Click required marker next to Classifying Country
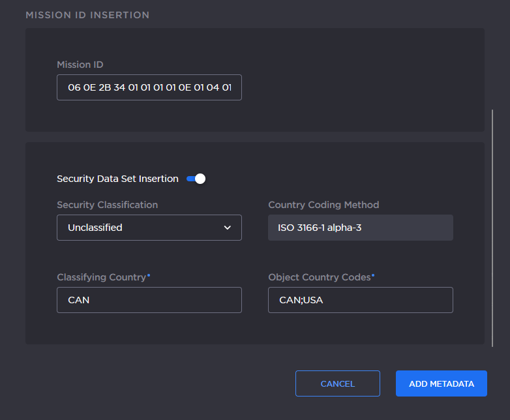This screenshot has height=420, width=510. [x=149, y=275]
